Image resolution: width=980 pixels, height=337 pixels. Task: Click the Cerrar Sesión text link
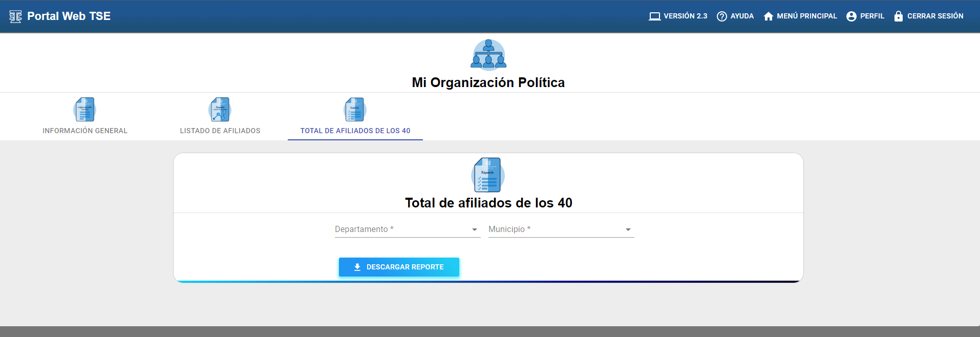point(935,16)
